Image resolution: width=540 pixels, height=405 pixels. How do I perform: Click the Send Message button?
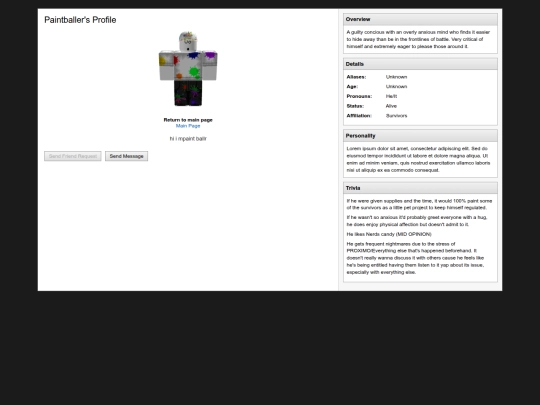pyautogui.click(x=126, y=156)
